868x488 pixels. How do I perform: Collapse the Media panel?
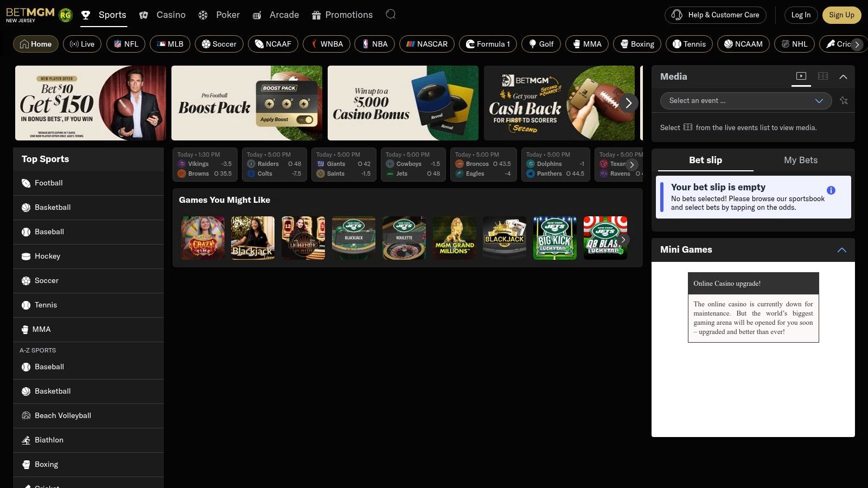pos(843,77)
